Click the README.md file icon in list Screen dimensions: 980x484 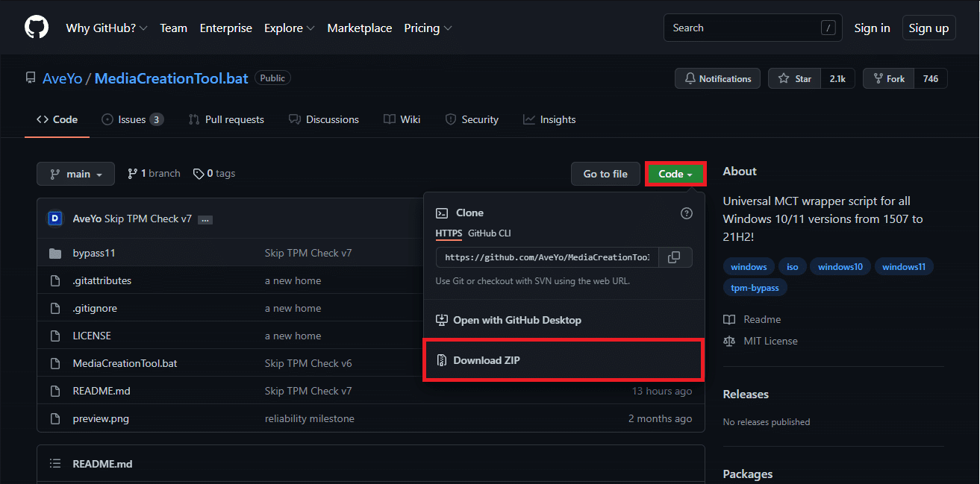(x=54, y=391)
